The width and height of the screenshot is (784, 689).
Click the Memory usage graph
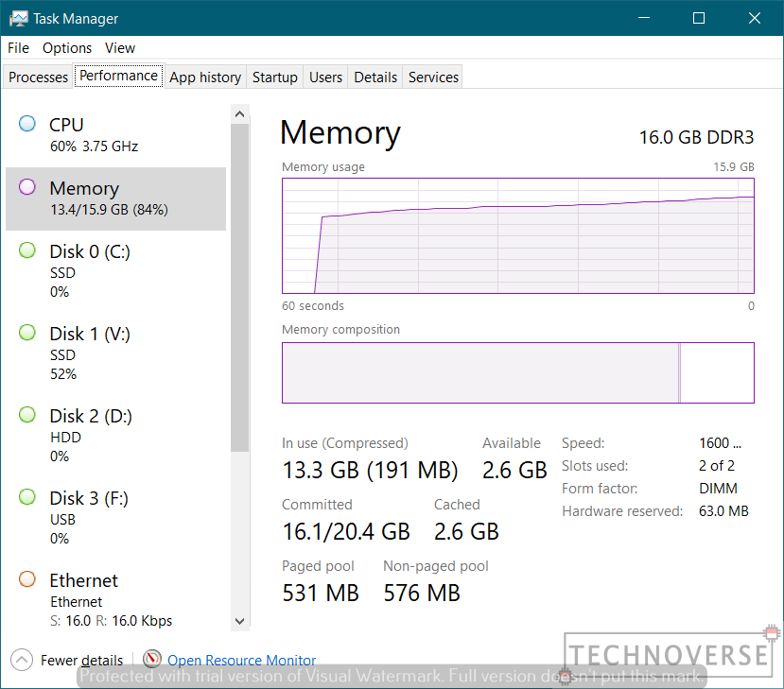[517, 235]
